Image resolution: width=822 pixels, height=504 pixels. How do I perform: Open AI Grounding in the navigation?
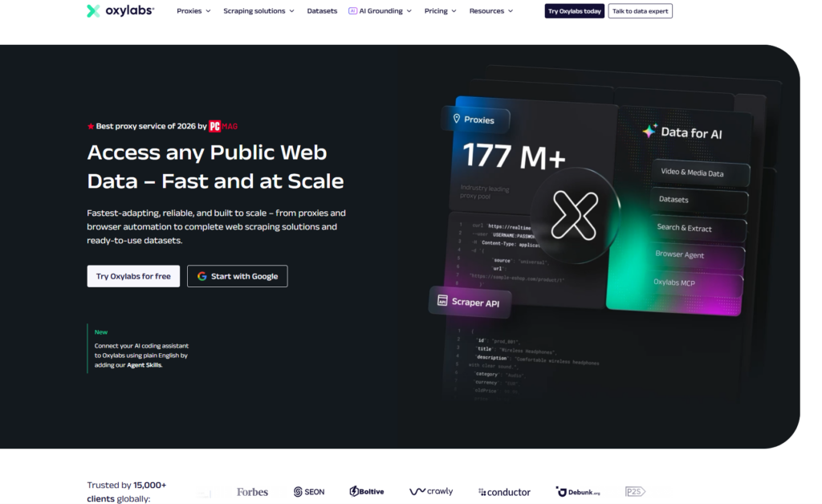[x=380, y=11]
